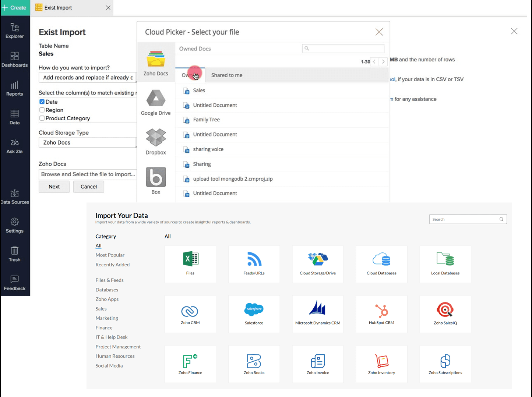Select Dropbox cloud storage icon
This screenshot has width=532, height=397.
[x=156, y=142]
